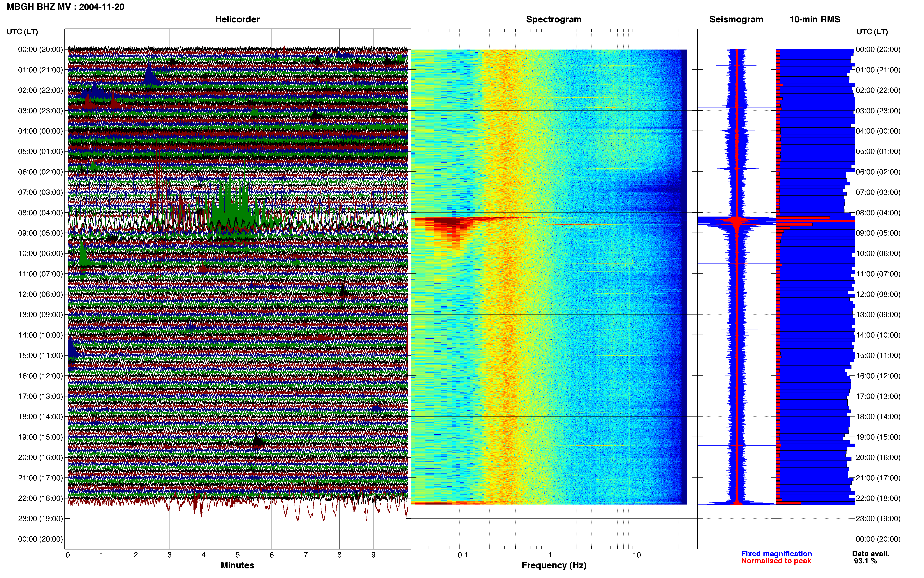
Task: Click left time label 07:00 (03:00)
Action: 41,192
